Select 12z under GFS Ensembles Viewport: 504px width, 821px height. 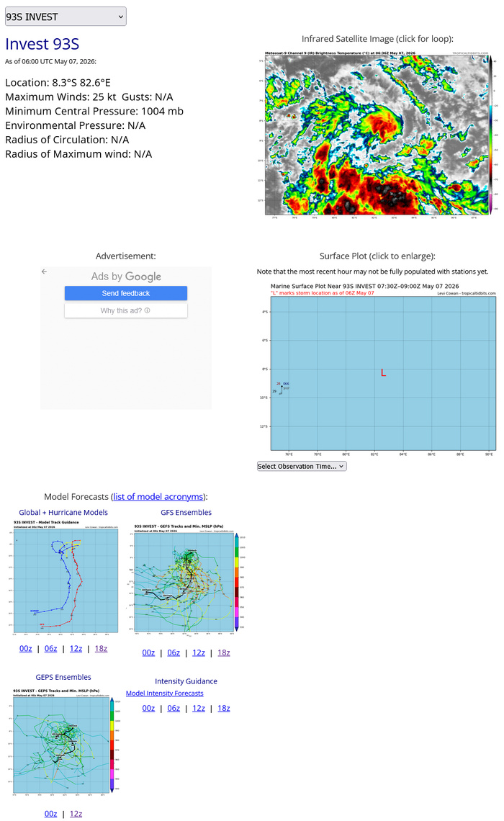(x=199, y=652)
